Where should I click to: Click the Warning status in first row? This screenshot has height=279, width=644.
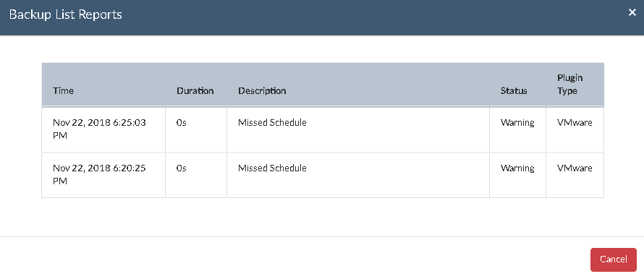tap(517, 122)
